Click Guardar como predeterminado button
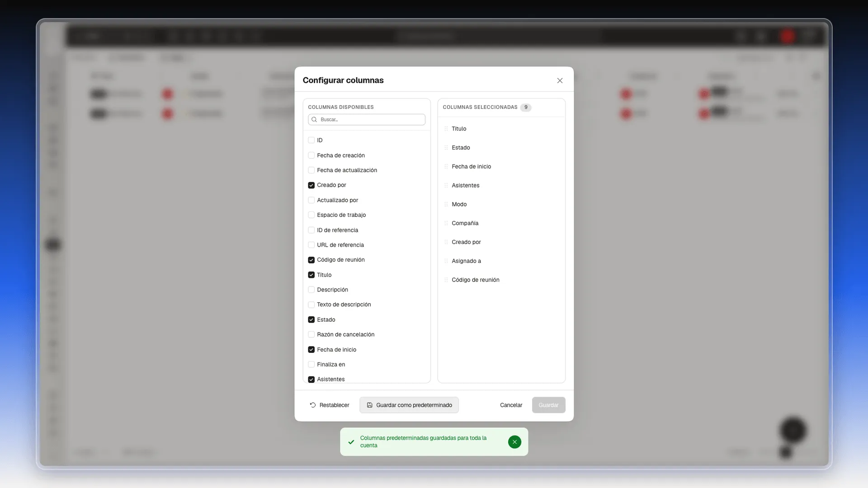Image resolution: width=868 pixels, height=488 pixels. pyautogui.click(x=409, y=405)
